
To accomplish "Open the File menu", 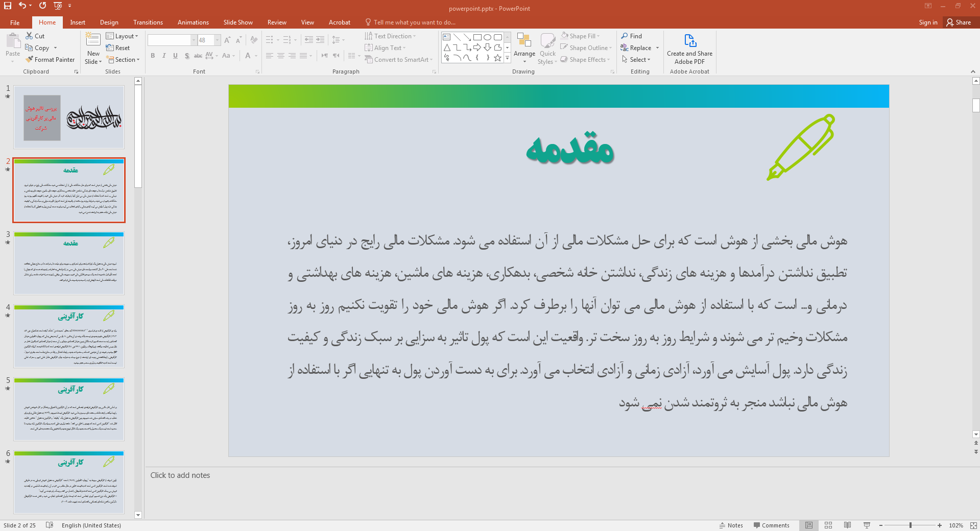I will pos(15,22).
